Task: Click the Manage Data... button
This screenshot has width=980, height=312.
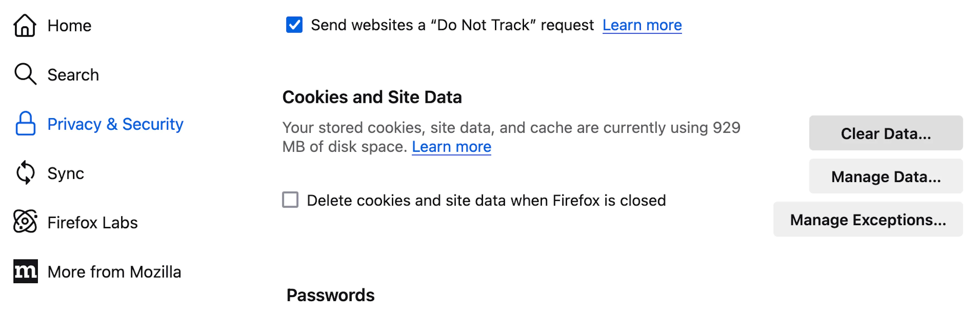Action: pyautogui.click(x=886, y=176)
